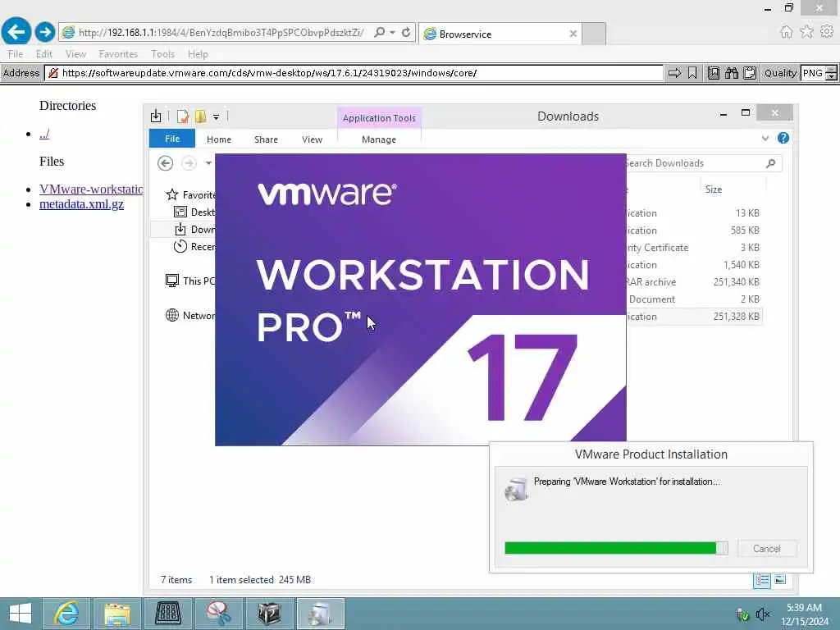Viewport: 840px width, 630px height.
Task: Open the IE Help menu
Action: [x=198, y=54]
